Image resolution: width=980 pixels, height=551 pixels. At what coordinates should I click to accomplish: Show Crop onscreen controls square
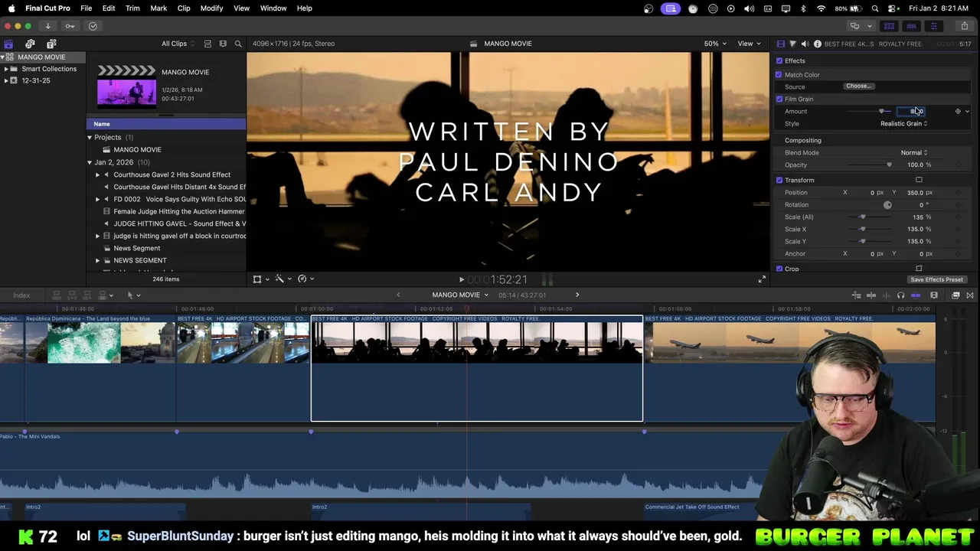pos(919,269)
